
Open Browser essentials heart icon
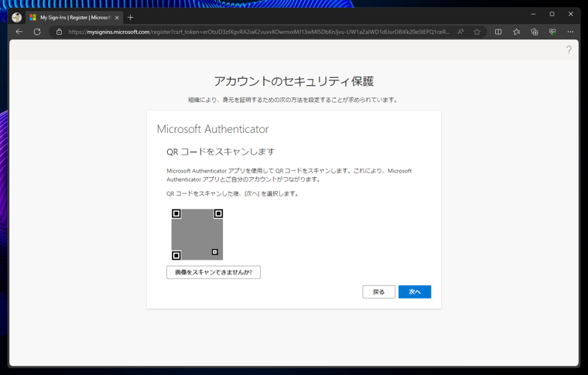[x=552, y=32]
